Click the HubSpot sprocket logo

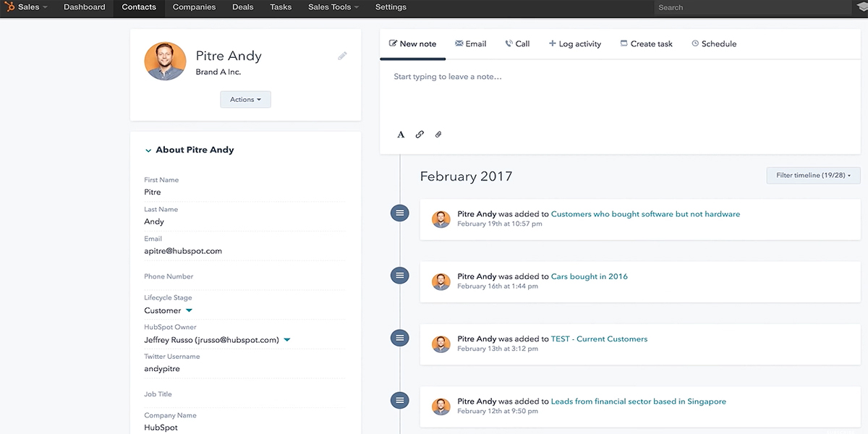click(9, 7)
